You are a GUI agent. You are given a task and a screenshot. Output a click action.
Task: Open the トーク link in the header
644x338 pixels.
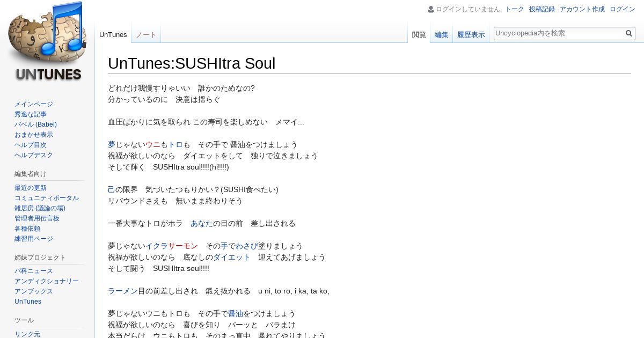pyautogui.click(x=515, y=9)
